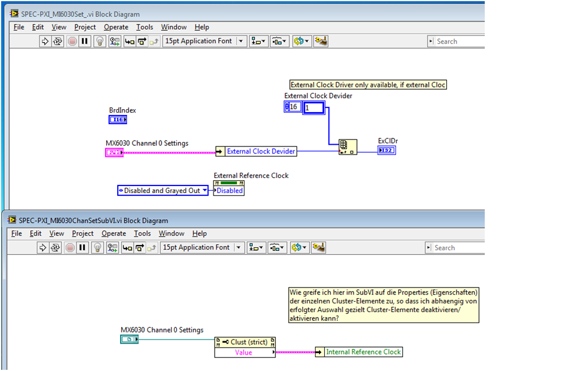Open Reorder menu in ChanSetSubVI.vi toolbar

click(299, 247)
